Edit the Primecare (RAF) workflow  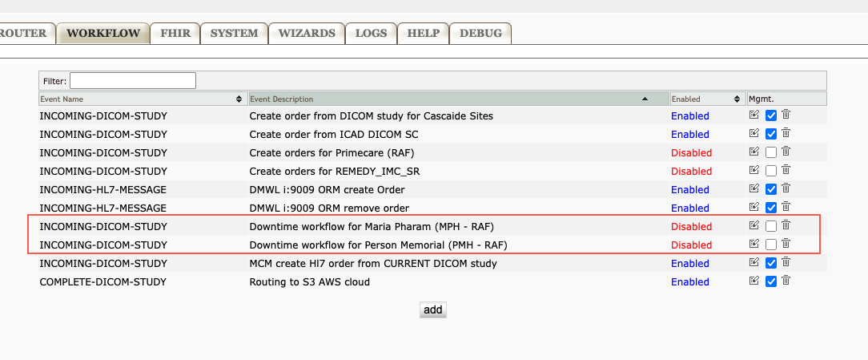click(x=754, y=152)
